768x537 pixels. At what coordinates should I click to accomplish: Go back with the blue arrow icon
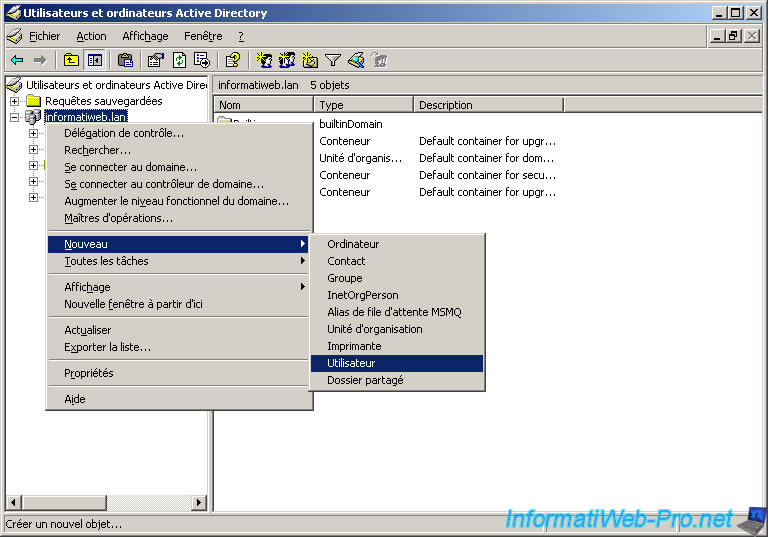tap(17, 60)
